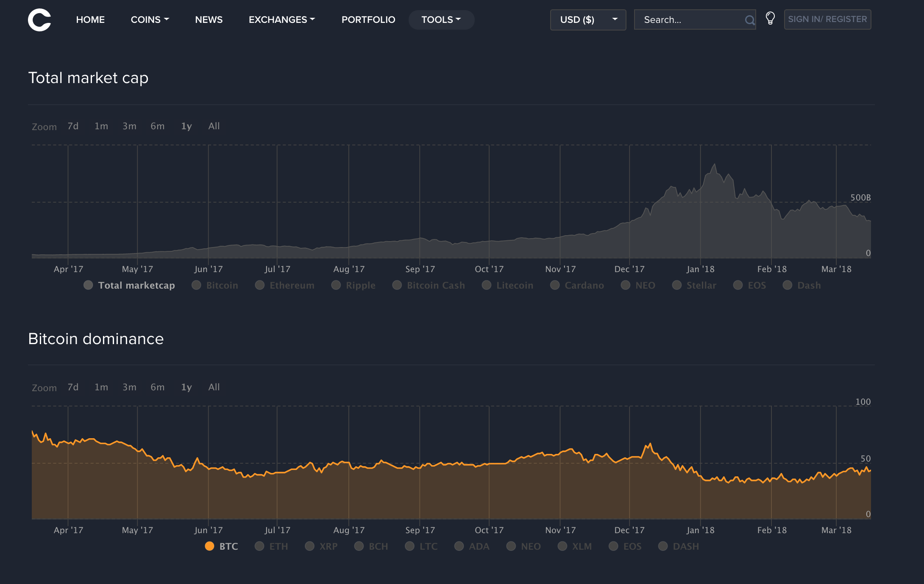
Task: Enable the Ethereum series in the legend
Action: (285, 285)
